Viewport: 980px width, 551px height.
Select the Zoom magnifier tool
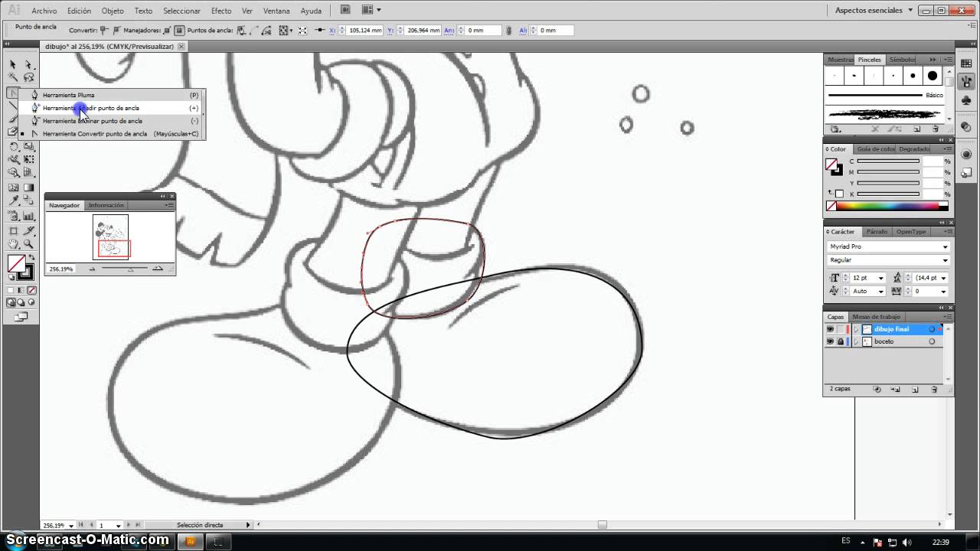[29, 244]
